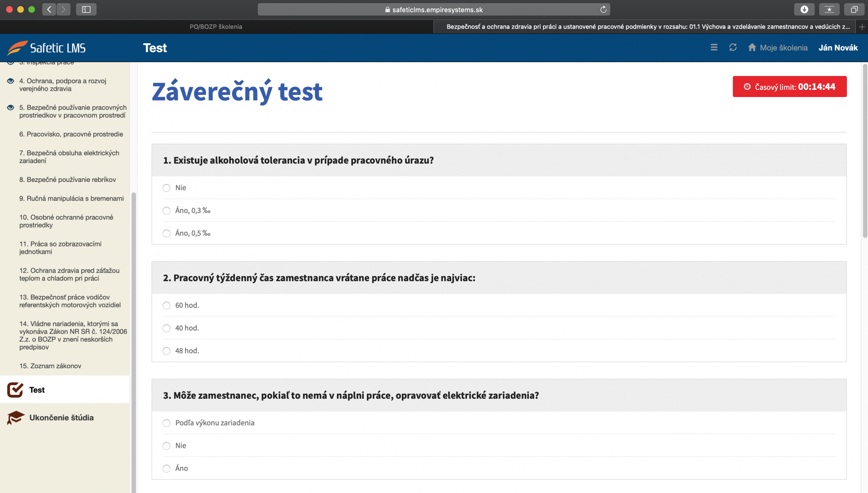Open a new Safari tab with plus
This screenshot has height=493, width=868.
pyautogui.click(x=862, y=27)
